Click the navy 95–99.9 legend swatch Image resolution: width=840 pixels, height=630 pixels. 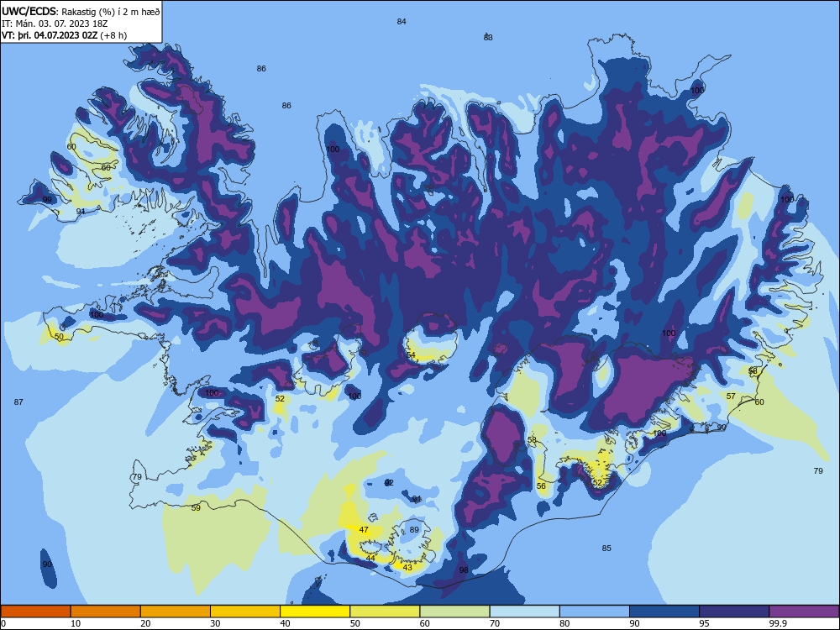point(734,612)
